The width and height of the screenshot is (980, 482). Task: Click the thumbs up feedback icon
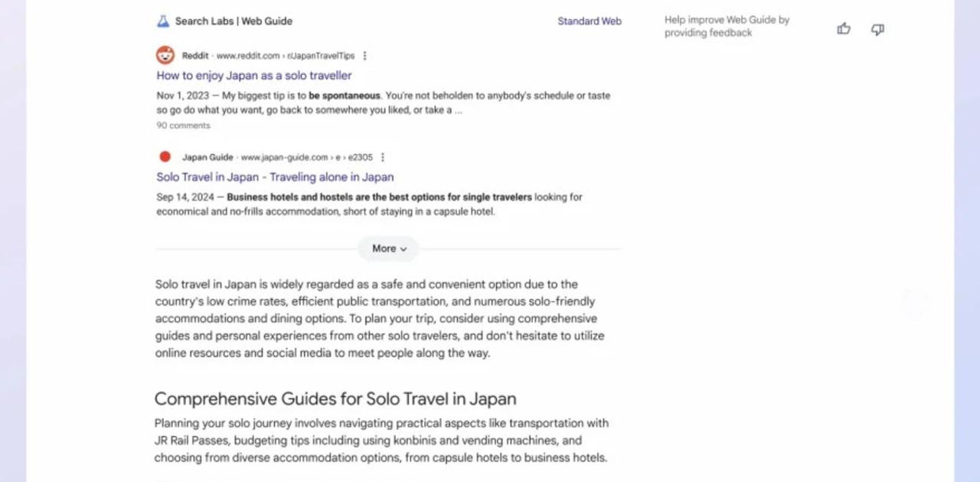tap(844, 29)
